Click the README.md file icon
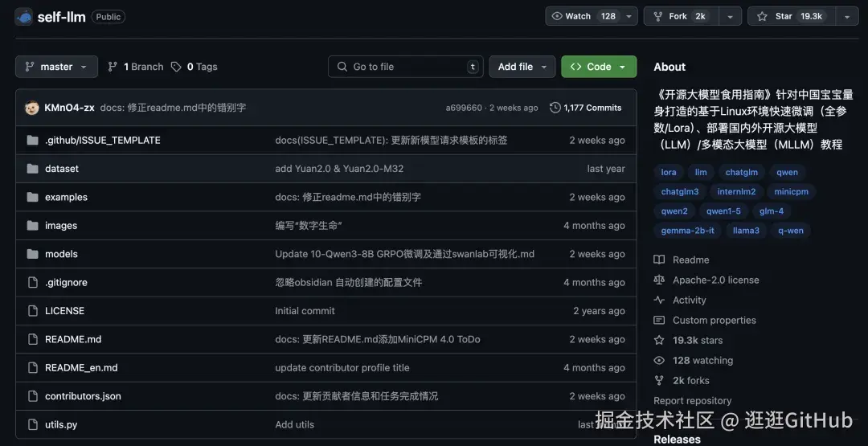The width and height of the screenshot is (868, 446). [x=33, y=339]
